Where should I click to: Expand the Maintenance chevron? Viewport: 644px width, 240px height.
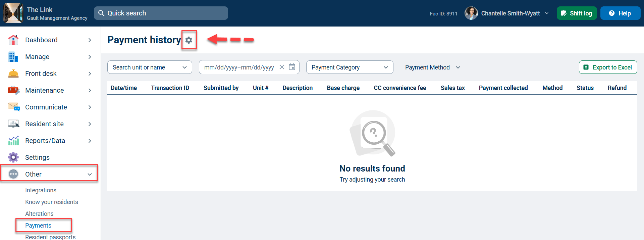coord(90,90)
